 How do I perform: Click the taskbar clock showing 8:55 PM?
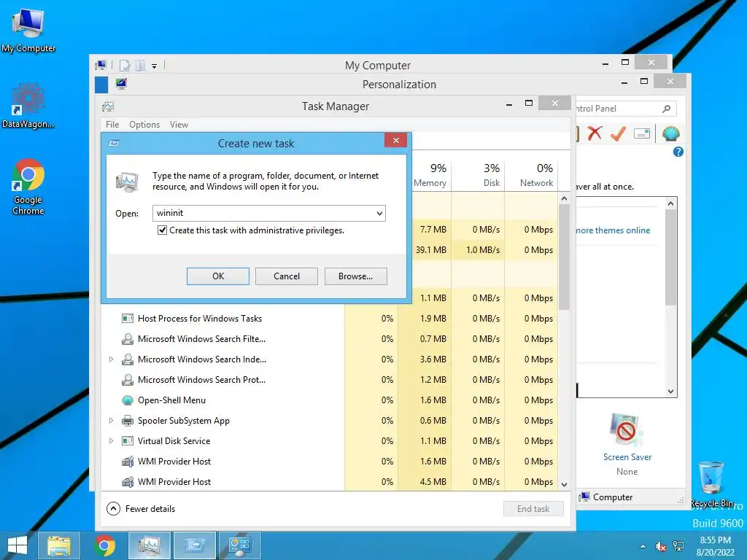[715, 545]
